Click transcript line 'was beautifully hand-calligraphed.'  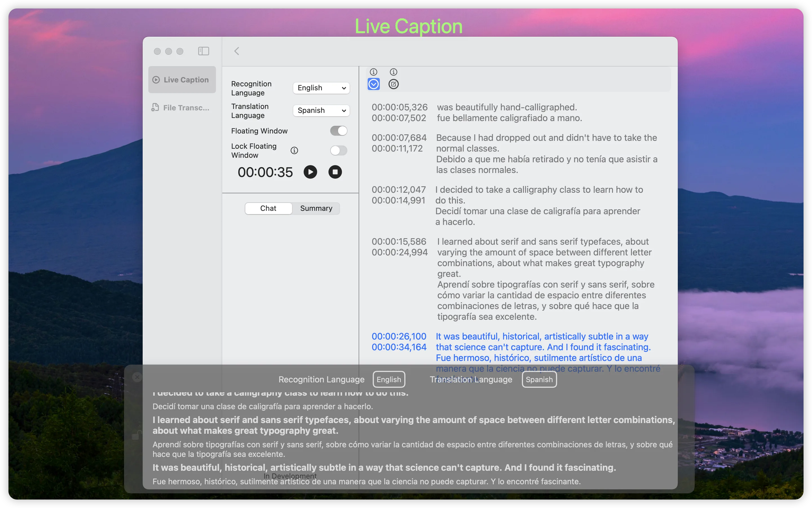click(x=507, y=107)
